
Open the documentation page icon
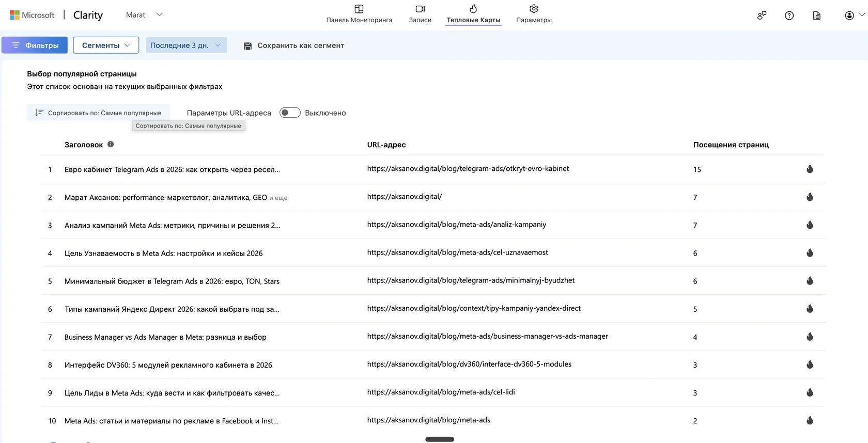click(x=816, y=15)
